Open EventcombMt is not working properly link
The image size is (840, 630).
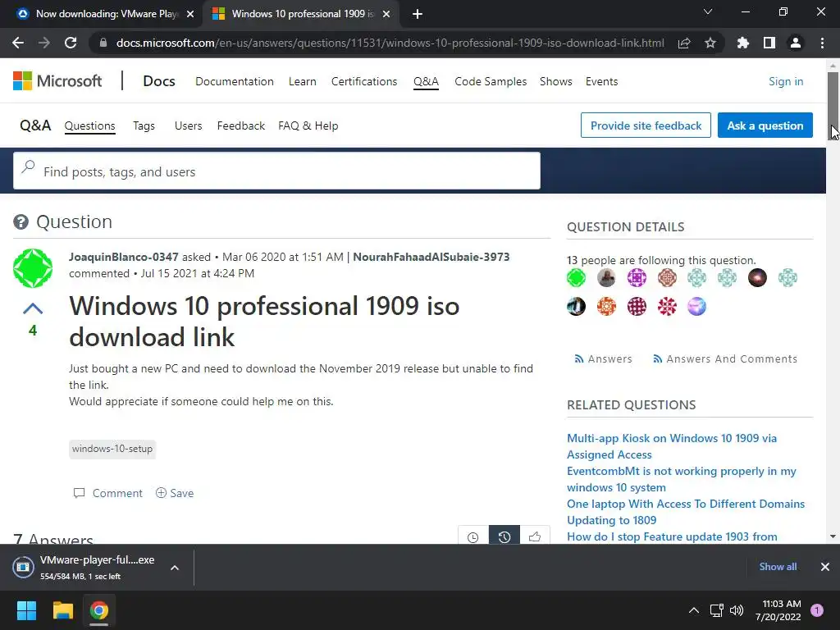pyautogui.click(x=682, y=479)
